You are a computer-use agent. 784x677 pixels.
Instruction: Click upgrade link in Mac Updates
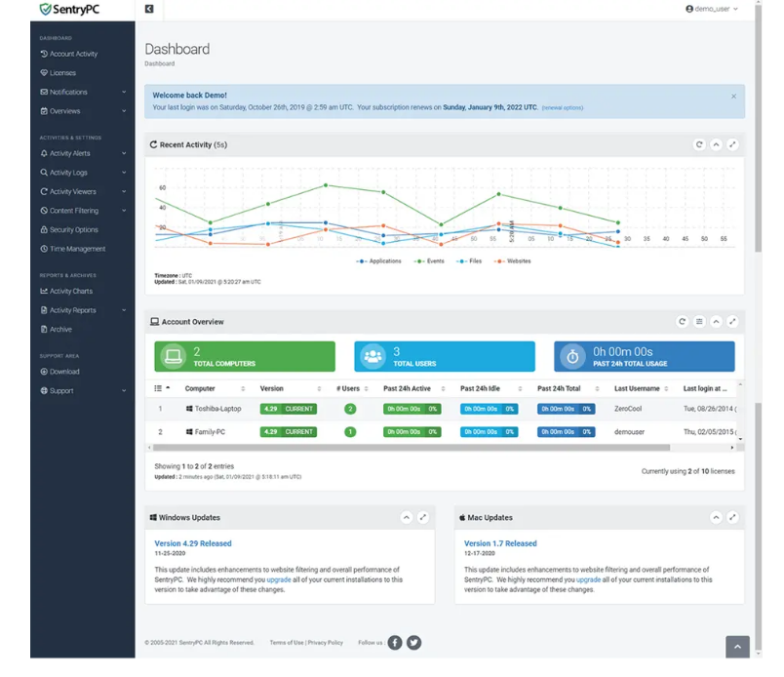[589, 579]
